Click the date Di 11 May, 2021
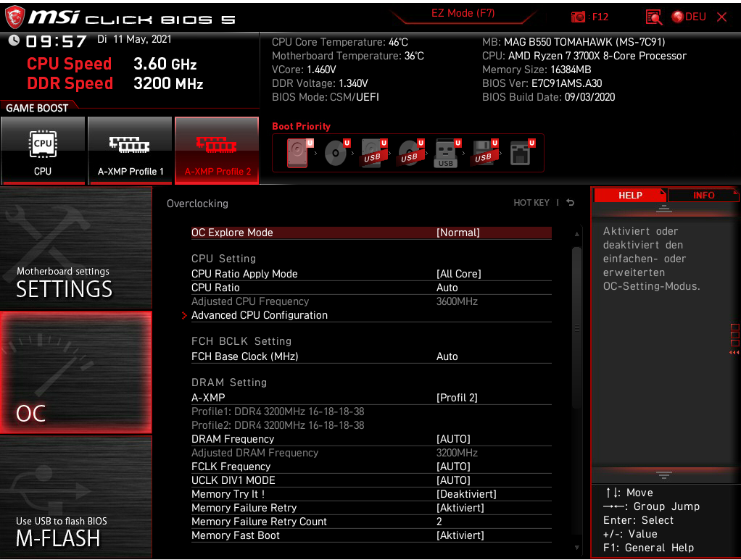Image resolution: width=741 pixels, height=560 pixels. 134,39
